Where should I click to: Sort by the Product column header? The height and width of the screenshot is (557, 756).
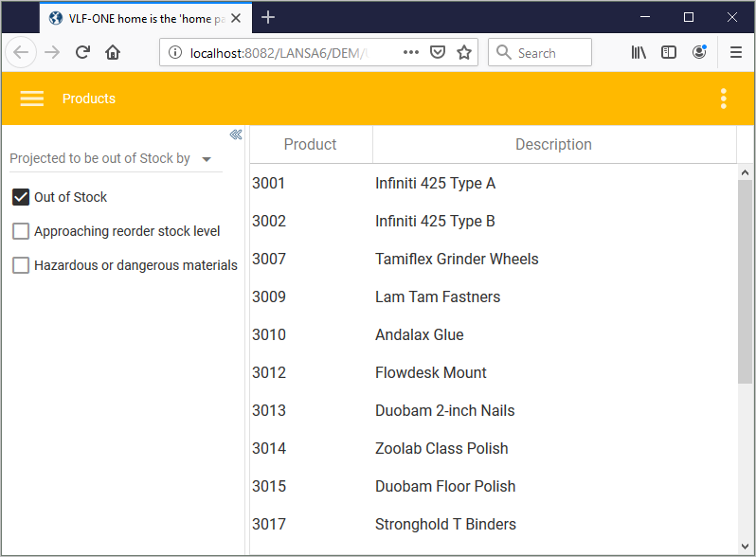[x=310, y=144]
